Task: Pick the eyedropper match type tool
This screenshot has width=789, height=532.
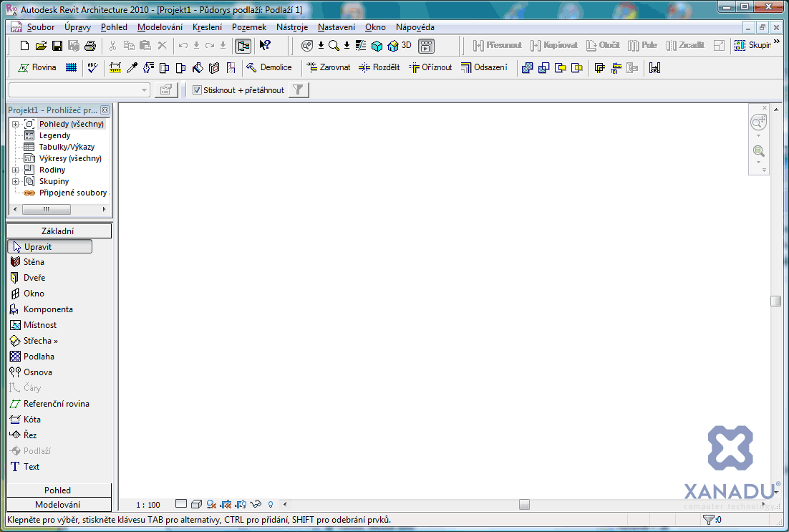Action: click(132, 67)
